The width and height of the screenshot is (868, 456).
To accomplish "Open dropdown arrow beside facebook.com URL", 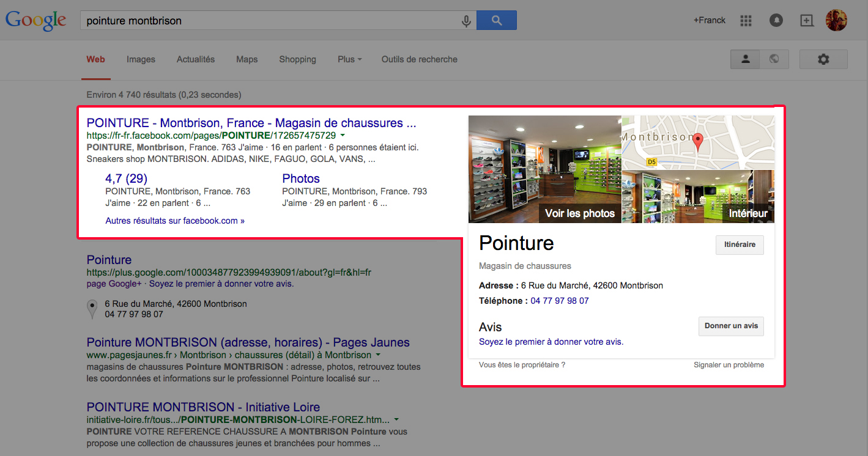I will [x=343, y=135].
